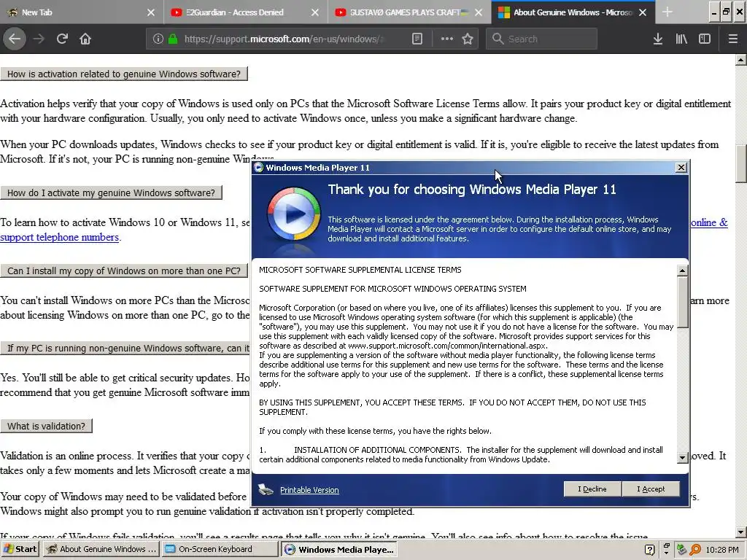Select the About Genuine Windows tab
Screen dimensions: 747x560
(567, 12)
